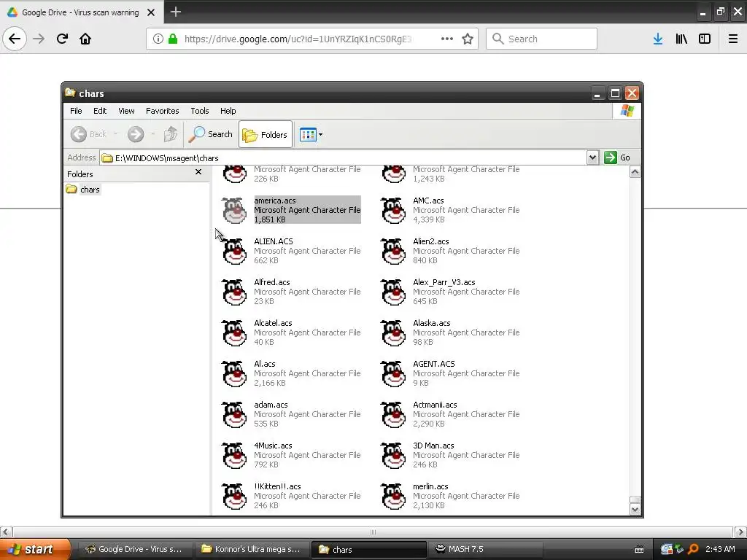
Task: Open the File menu
Action: click(x=76, y=111)
